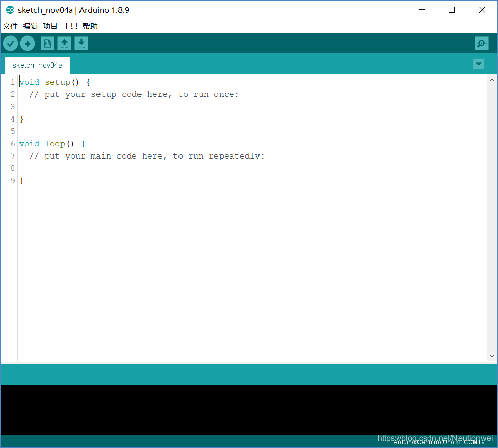Viewport: 498px width, 448px height.
Task: Open the Serial Monitor icon
Action: coord(481,43)
